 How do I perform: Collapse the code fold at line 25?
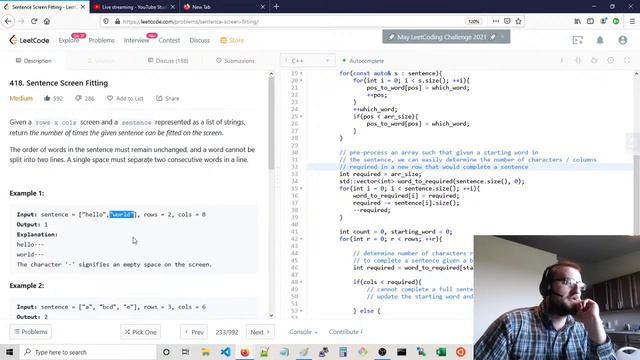click(301, 116)
